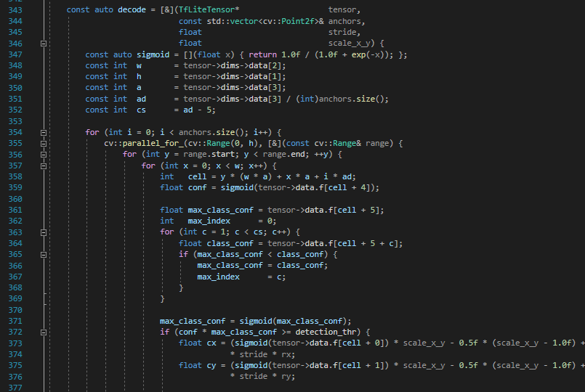The height and width of the screenshot is (392, 585).
Task: Click 'TfLiteTensor' type on line 343
Action: click(206, 9)
